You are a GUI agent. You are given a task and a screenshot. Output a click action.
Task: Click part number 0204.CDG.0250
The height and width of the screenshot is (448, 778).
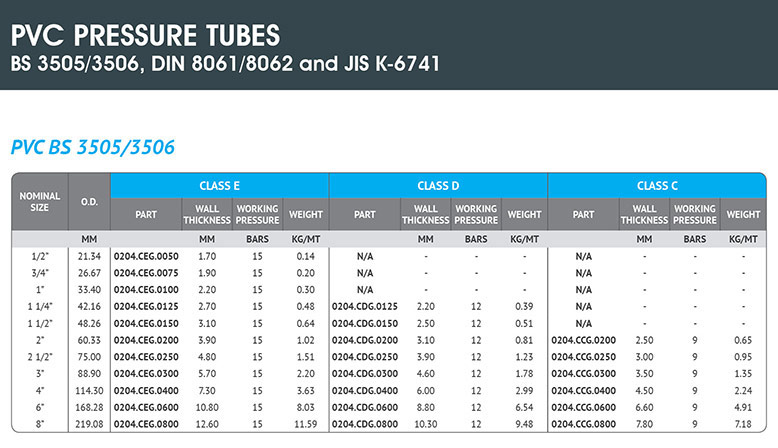point(365,357)
